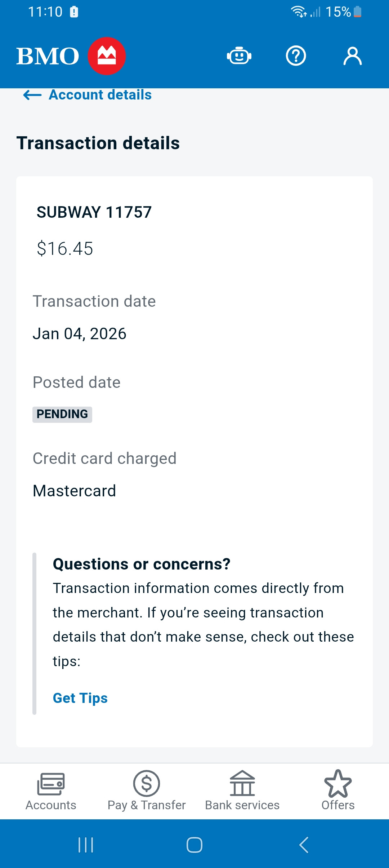Open the Get Tips link
Viewport: 389px width, 868px height.
[80, 698]
